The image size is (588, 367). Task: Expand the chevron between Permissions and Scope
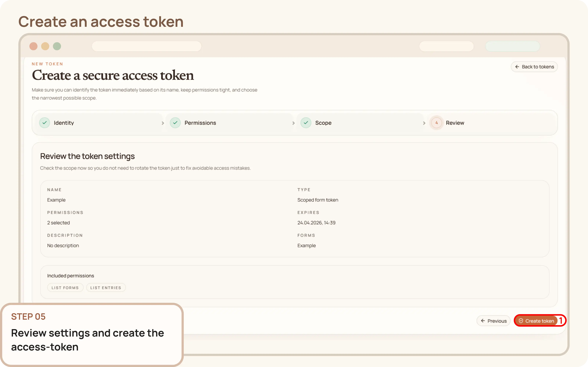click(293, 123)
